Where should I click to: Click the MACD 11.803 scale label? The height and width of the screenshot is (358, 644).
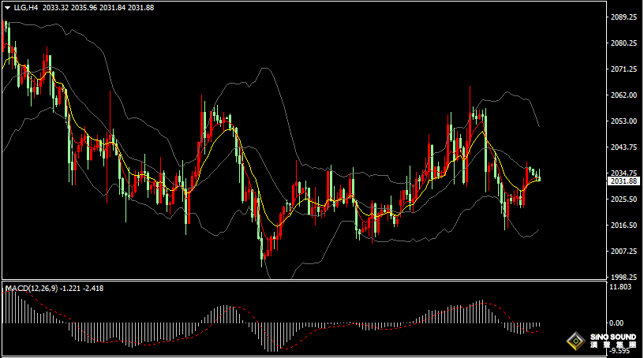coord(623,288)
